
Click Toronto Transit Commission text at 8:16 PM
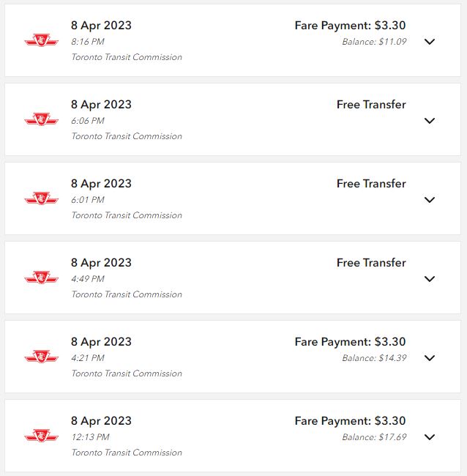pos(127,57)
